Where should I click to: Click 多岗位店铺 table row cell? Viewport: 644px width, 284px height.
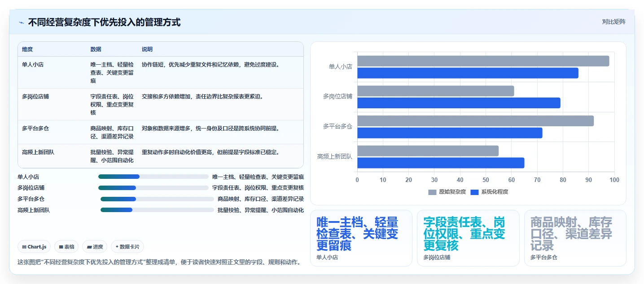coord(35,97)
